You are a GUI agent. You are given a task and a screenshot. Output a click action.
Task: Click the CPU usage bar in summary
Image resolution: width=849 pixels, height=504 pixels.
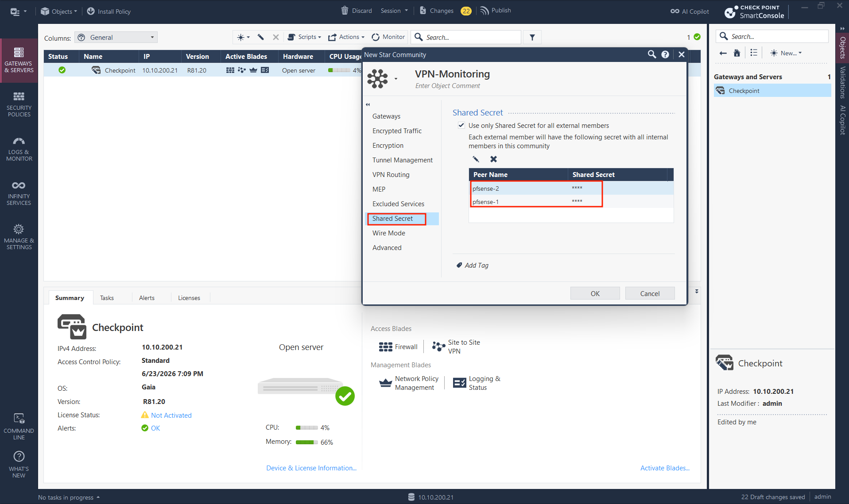click(x=306, y=428)
